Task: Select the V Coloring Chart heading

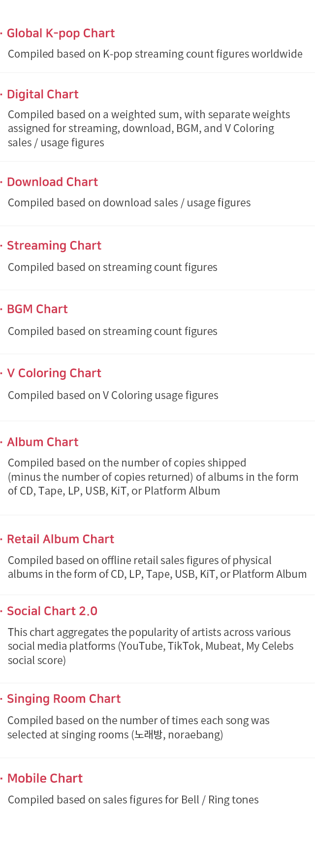Action: tap(54, 373)
